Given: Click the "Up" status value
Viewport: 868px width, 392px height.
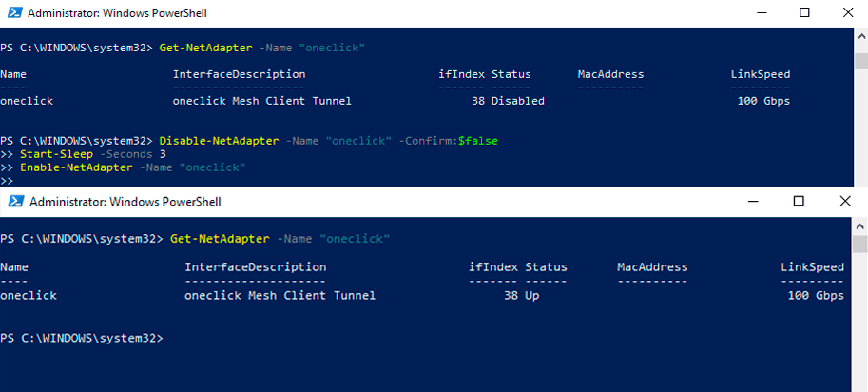Looking at the screenshot, I should [532, 295].
